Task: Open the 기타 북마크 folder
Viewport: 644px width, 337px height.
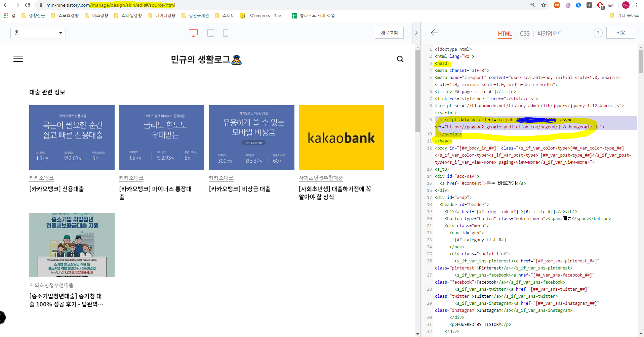Action: pos(624,15)
